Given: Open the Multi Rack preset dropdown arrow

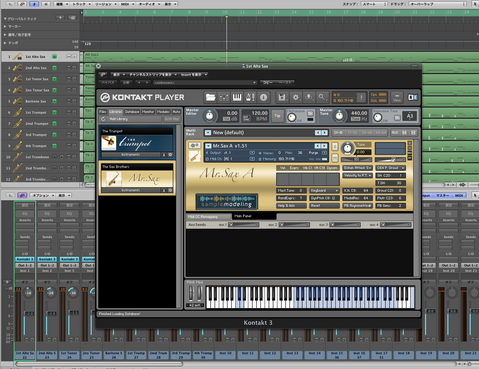Looking at the screenshot, I should [208, 133].
